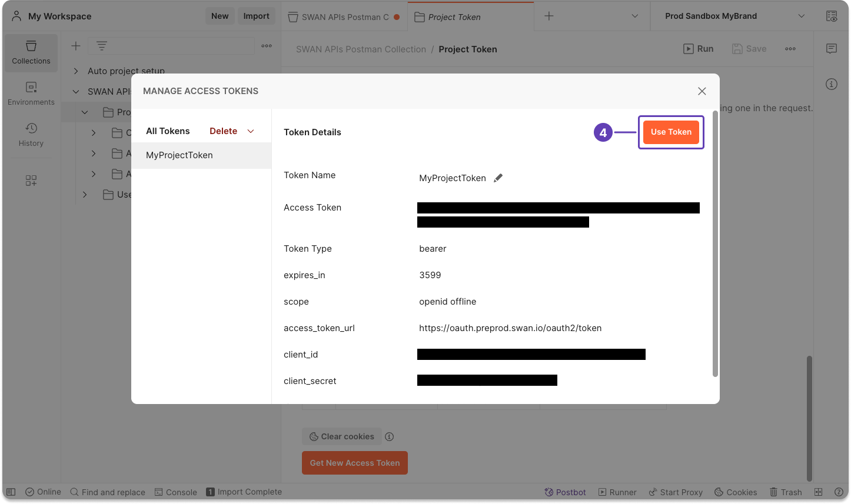Select MyProjectToken in the token list

click(x=179, y=155)
